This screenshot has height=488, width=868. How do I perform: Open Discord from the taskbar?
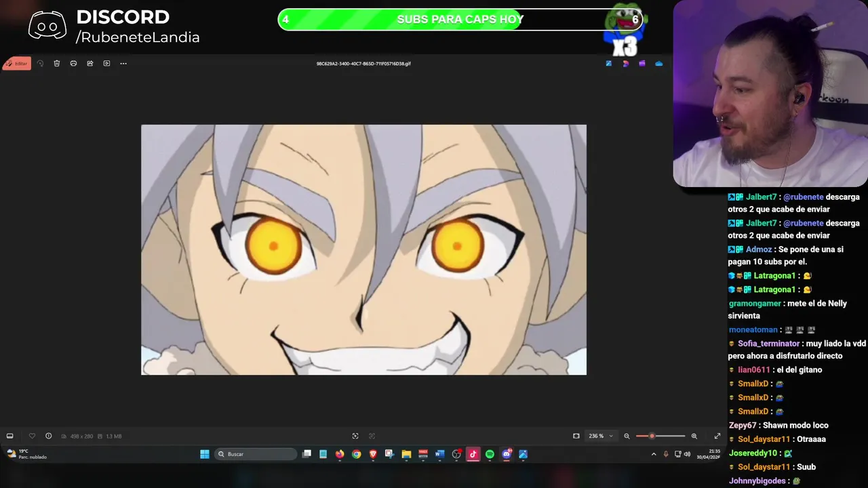pos(506,454)
